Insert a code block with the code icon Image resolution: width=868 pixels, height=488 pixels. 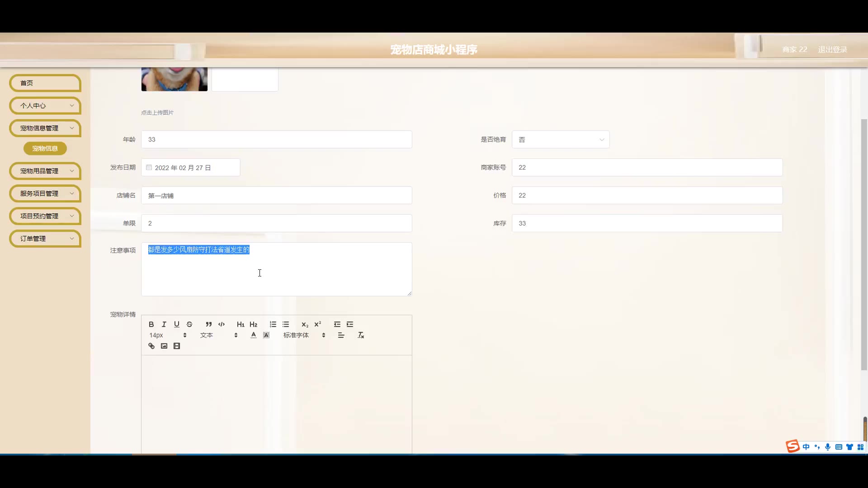(222, 324)
